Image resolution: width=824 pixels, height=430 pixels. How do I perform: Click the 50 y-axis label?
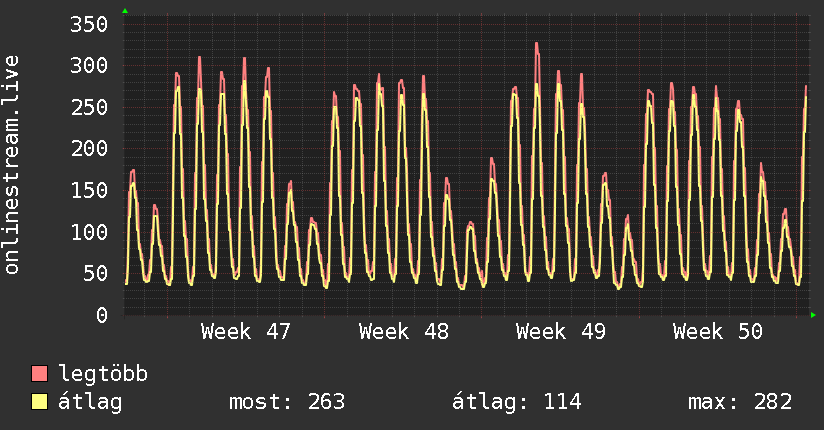pos(96,273)
